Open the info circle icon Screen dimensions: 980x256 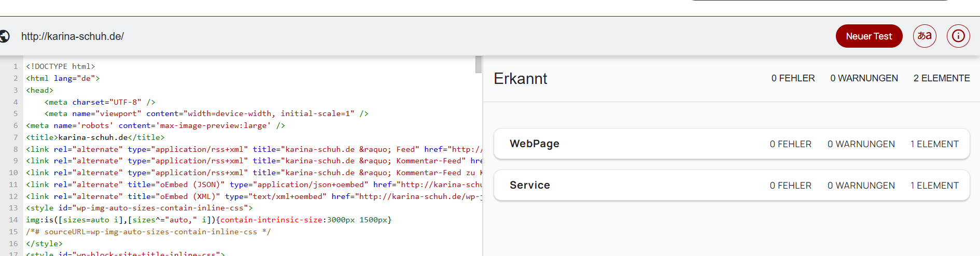[x=958, y=36]
